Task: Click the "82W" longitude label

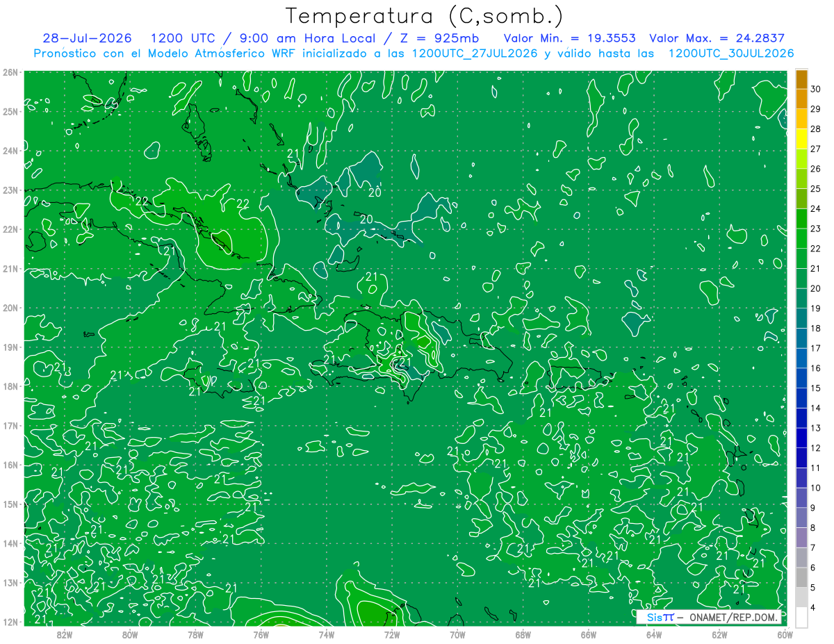Action: tap(64, 634)
